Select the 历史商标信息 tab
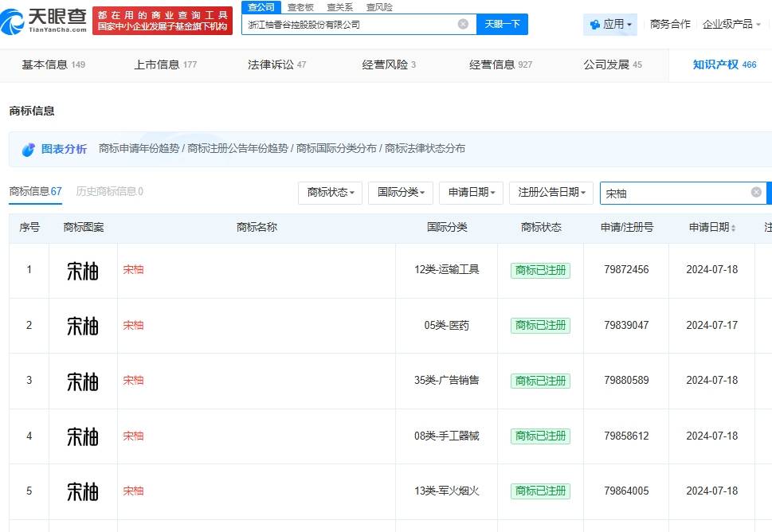Viewport: 772px width, 532px height. (x=109, y=191)
